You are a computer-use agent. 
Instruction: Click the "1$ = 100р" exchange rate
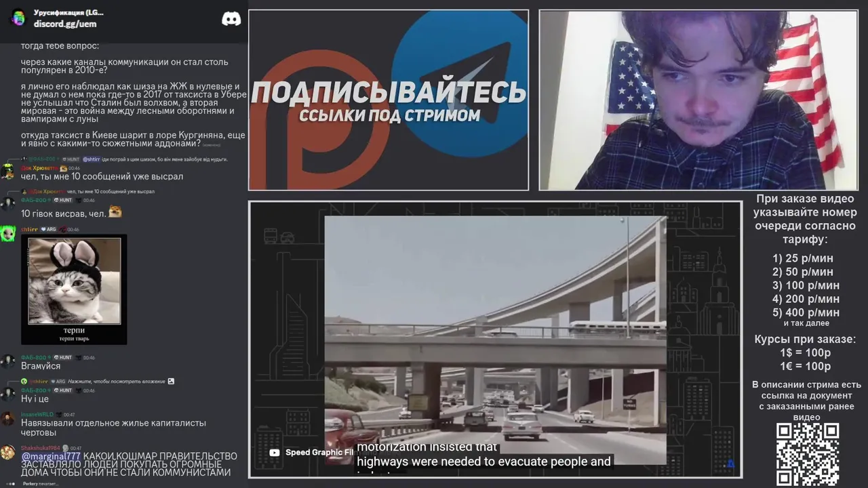tap(805, 353)
